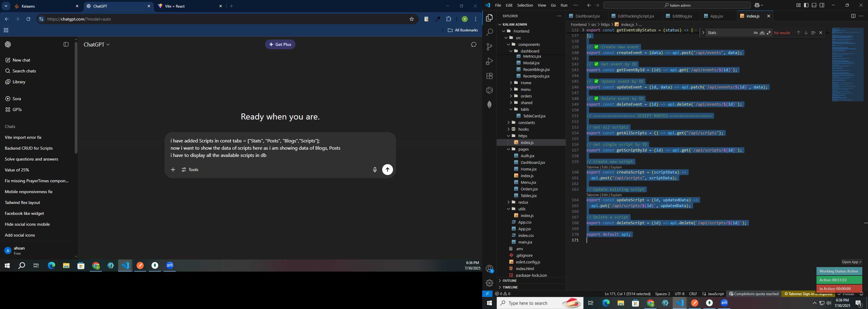
Task: Expand replace toggle arrow in find widget
Action: (703, 33)
